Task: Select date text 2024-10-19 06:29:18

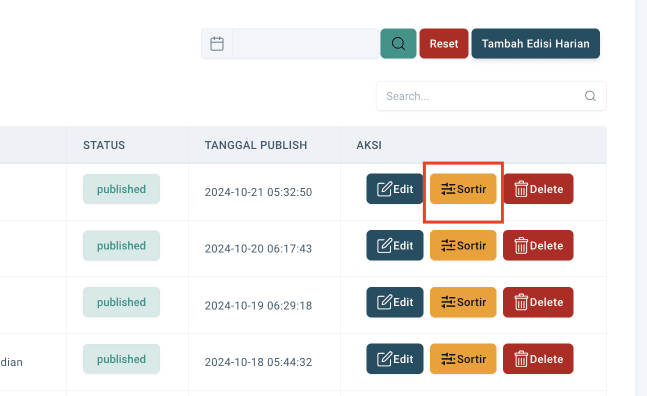Action: 258,306
